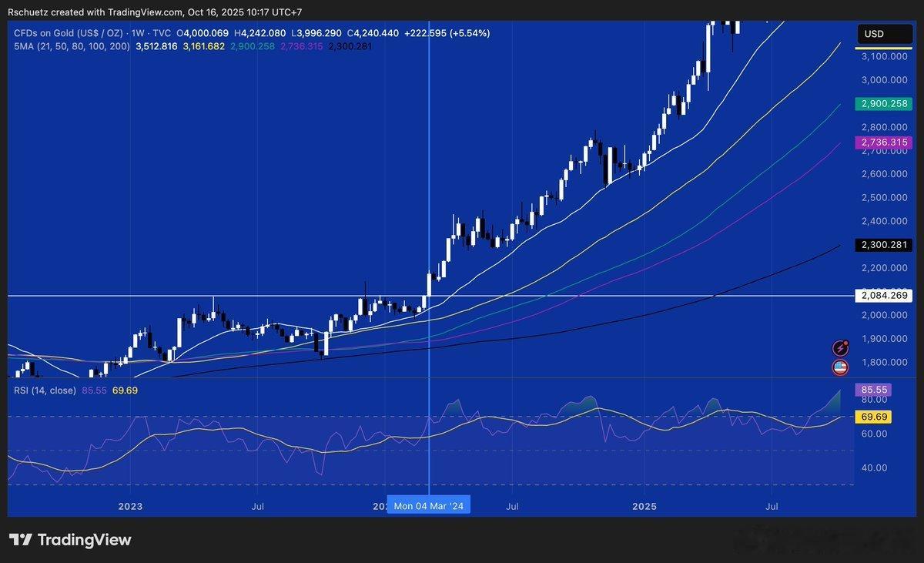Click the Jul label following 2025
This screenshot has height=563, width=924.
(x=771, y=507)
